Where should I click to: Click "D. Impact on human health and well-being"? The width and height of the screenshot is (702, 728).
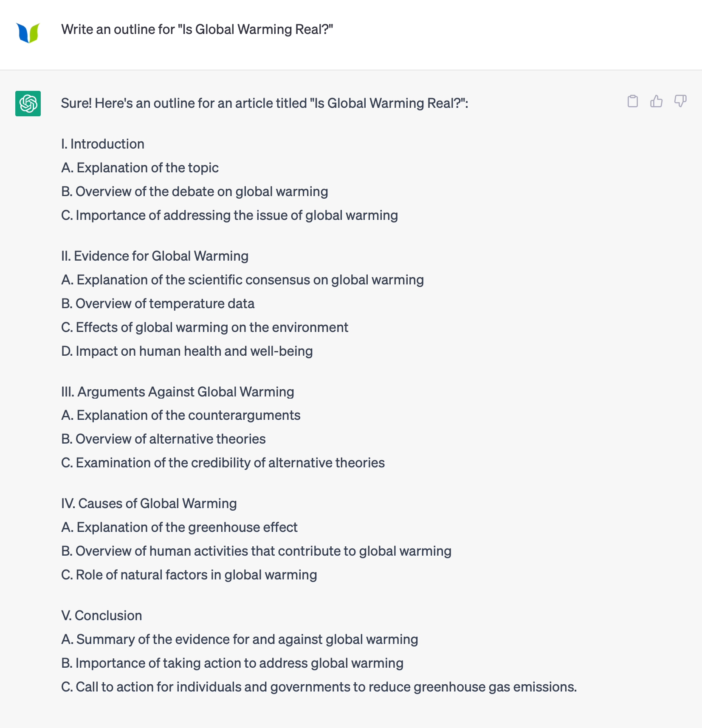pos(187,351)
